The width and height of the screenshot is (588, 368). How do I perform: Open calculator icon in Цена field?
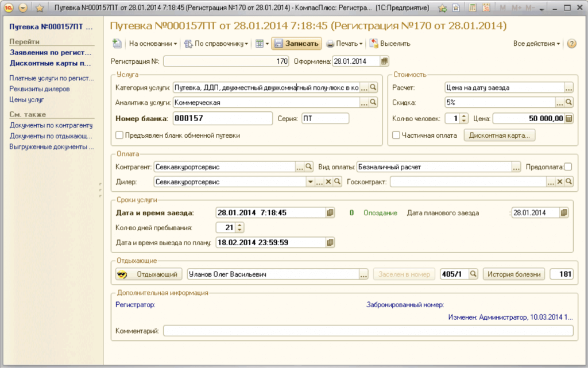tap(569, 118)
